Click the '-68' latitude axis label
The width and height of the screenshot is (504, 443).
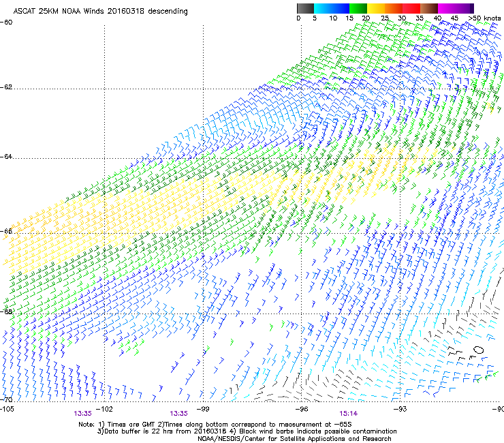[6, 311]
